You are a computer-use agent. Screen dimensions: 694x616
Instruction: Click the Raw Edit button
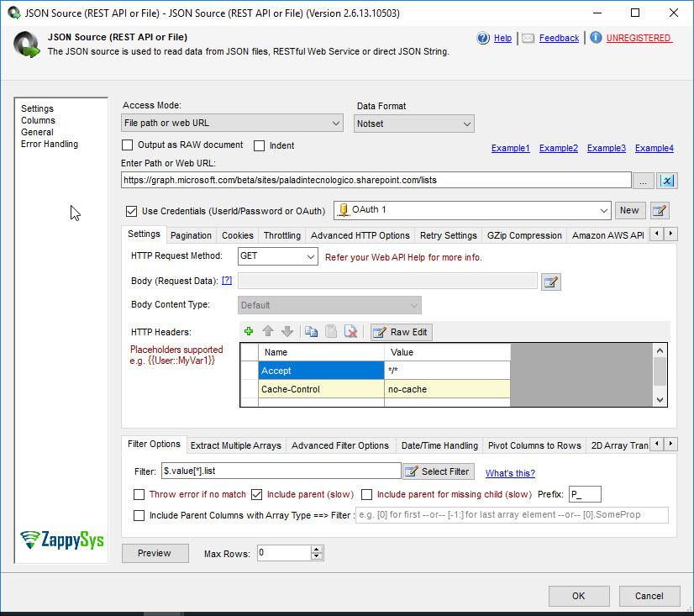tap(402, 332)
